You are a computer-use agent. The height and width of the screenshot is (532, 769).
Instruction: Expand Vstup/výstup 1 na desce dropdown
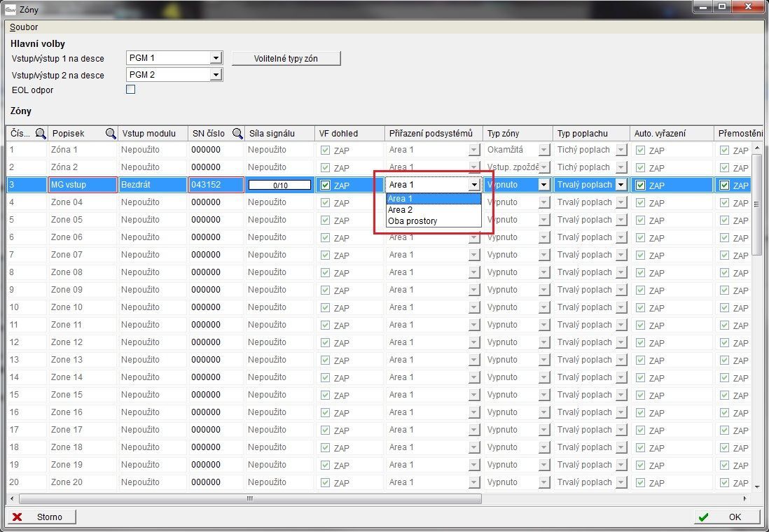click(x=216, y=58)
